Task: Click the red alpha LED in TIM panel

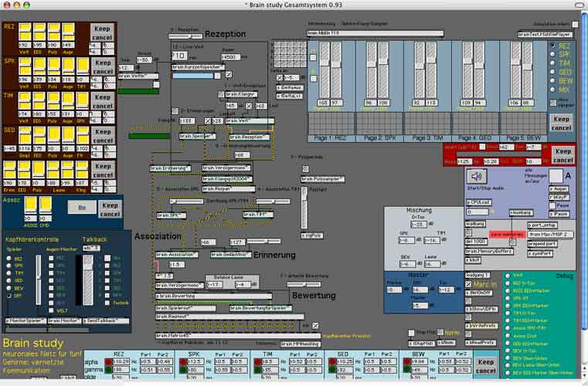Action: pyautogui.click(x=257, y=362)
